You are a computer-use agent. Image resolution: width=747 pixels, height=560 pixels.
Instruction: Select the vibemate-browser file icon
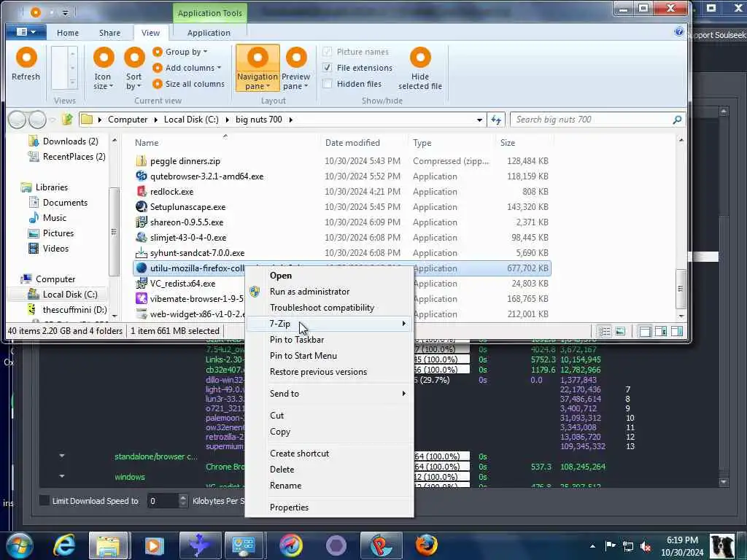point(141,298)
